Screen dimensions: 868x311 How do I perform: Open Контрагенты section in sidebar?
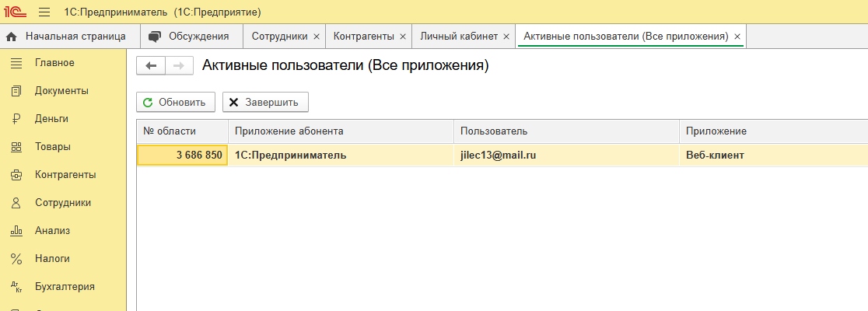[x=65, y=174]
